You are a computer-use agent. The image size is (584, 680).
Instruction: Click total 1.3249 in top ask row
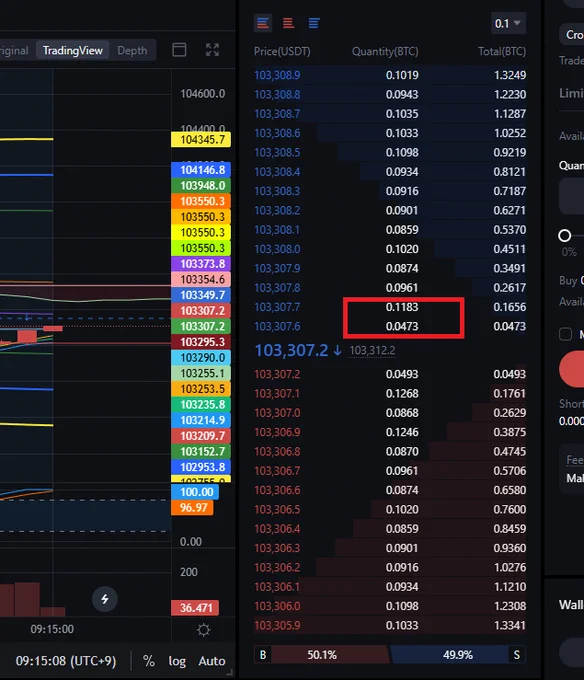click(510, 75)
